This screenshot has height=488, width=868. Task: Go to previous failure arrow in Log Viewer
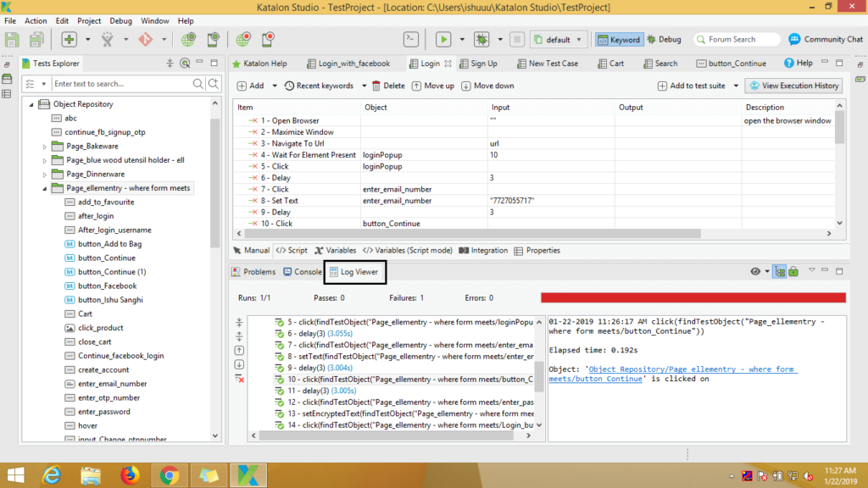tap(239, 350)
